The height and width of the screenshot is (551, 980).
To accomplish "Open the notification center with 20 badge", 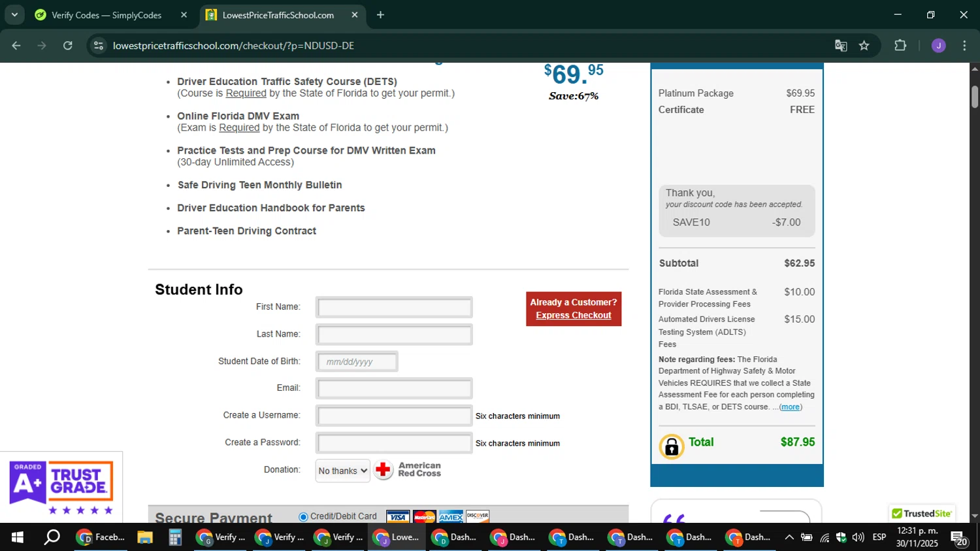I will click(x=960, y=539).
